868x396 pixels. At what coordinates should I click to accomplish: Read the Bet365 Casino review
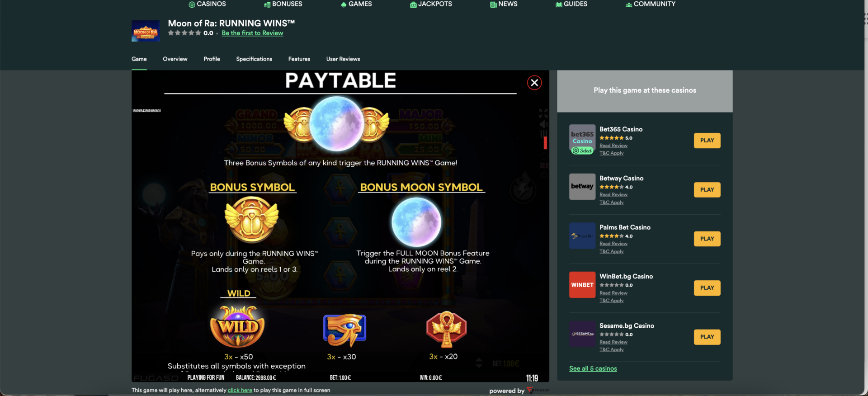pos(613,146)
